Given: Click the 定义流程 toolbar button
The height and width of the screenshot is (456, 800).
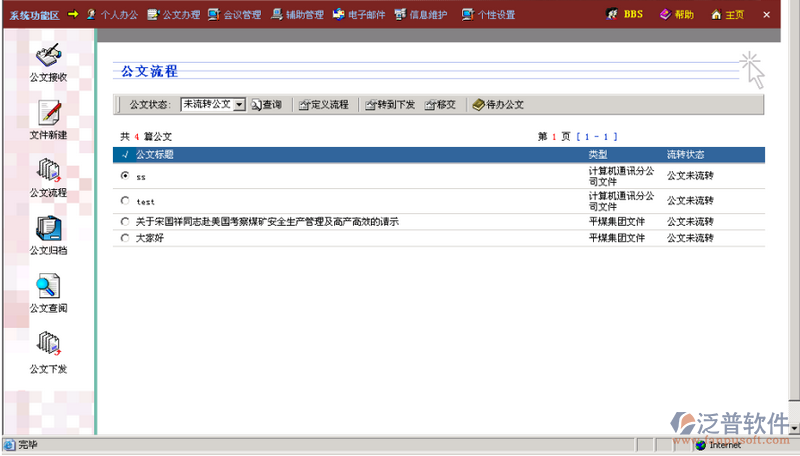Looking at the screenshot, I should 324,105.
